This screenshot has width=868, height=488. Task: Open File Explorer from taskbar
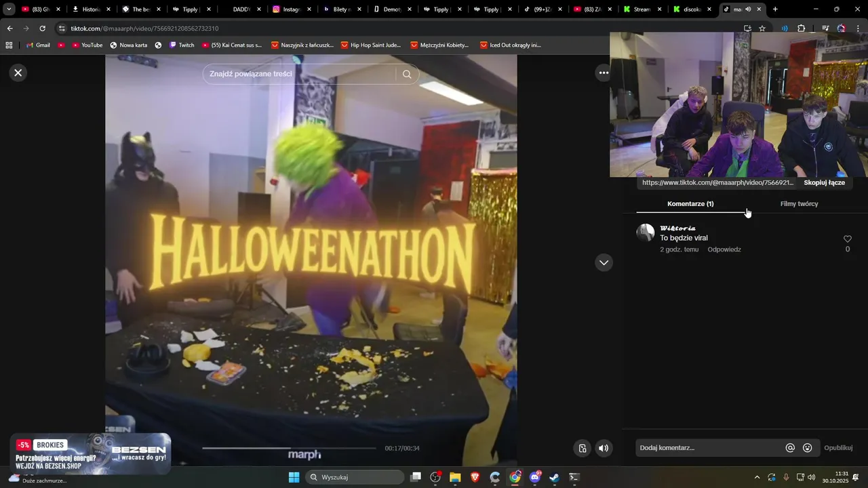(454, 477)
